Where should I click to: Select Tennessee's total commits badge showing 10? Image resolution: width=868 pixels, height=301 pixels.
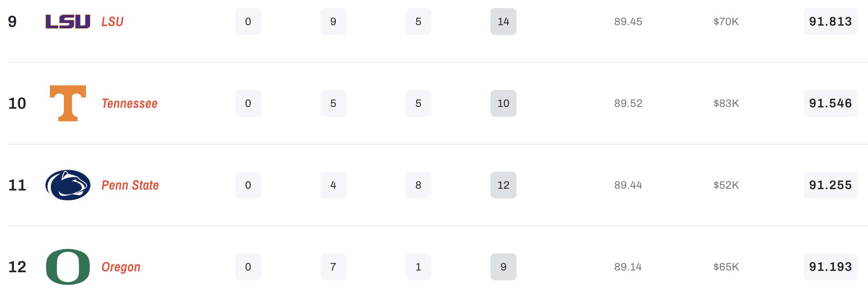click(504, 103)
